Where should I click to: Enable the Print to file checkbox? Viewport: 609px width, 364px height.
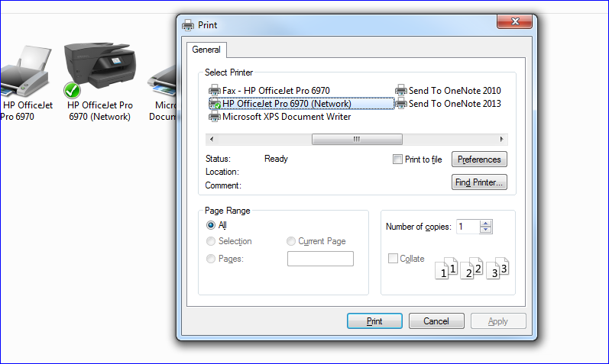coord(397,159)
